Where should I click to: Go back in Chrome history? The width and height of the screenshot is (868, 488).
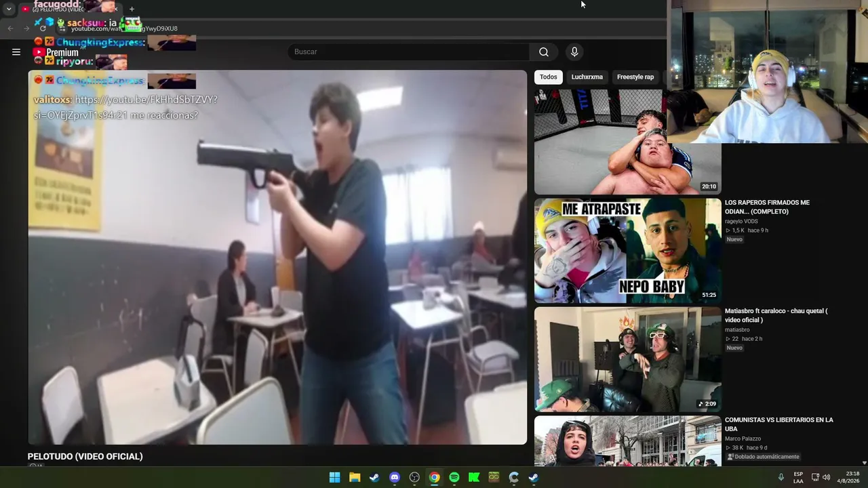click(x=10, y=28)
